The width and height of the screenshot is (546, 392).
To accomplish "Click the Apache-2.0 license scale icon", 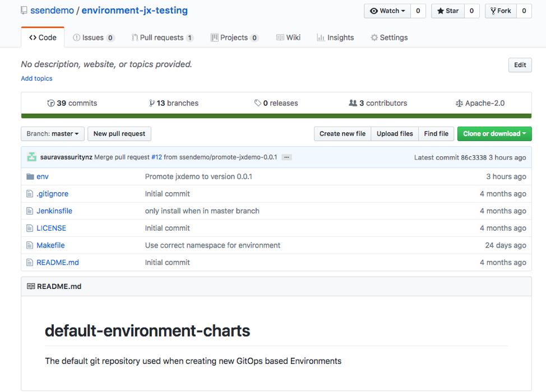I will (x=459, y=103).
